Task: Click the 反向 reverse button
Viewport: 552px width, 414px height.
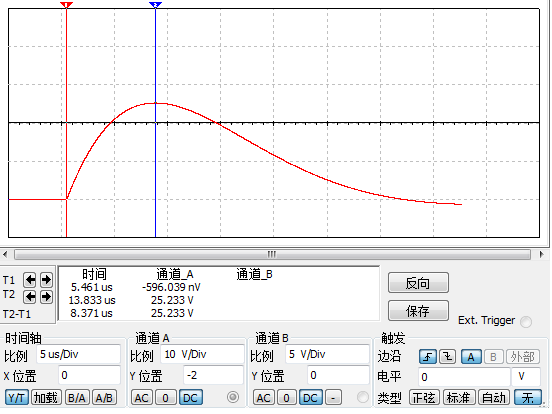Action: [x=418, y=283]
